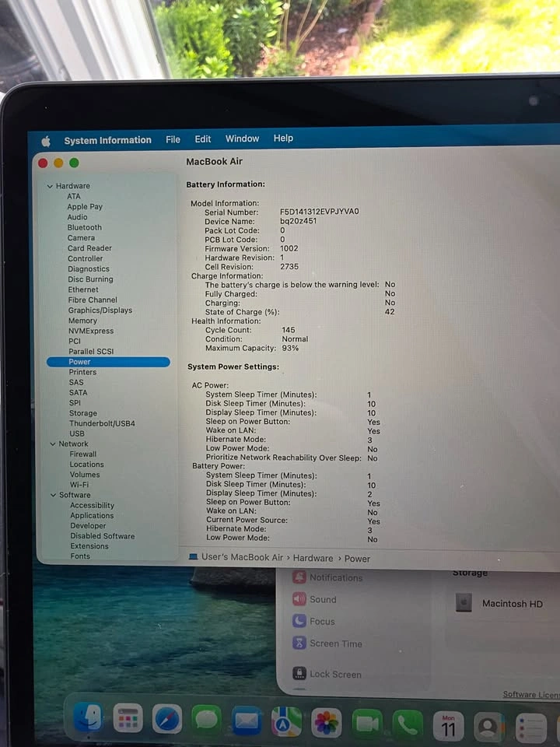The height and width of the screenshot is (747, 560).
Task: Select Wi-Fi under Network
Action: pyautogui.click(x=79, y=485)
